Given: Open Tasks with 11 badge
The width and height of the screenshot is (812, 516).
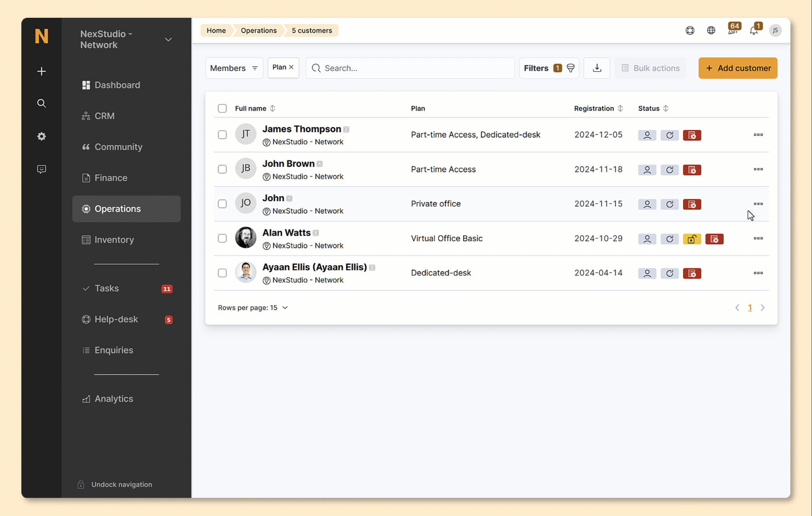Looking at the screenshot, I should pyautogui.click(x=126, y=288).
